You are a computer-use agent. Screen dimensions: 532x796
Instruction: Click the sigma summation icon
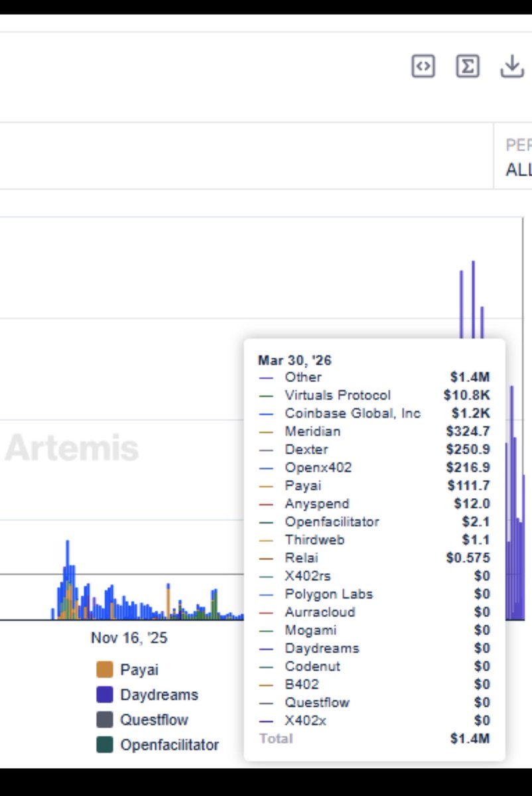[468, 66]
